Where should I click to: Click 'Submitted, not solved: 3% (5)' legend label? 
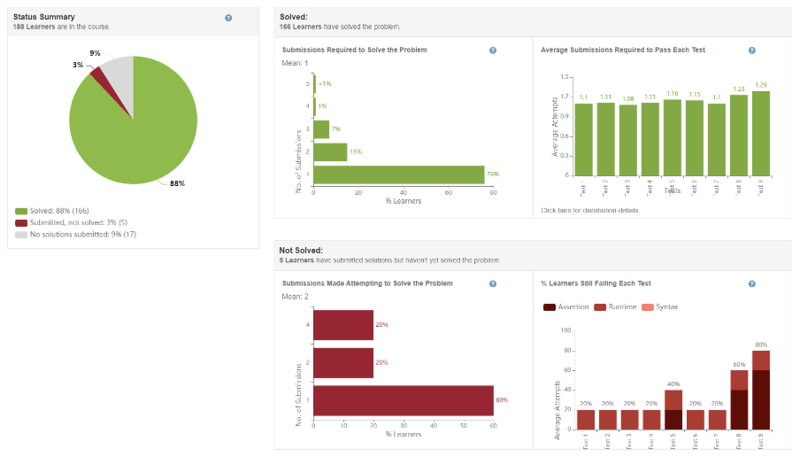pyautogui.click(x=79, y=223)
